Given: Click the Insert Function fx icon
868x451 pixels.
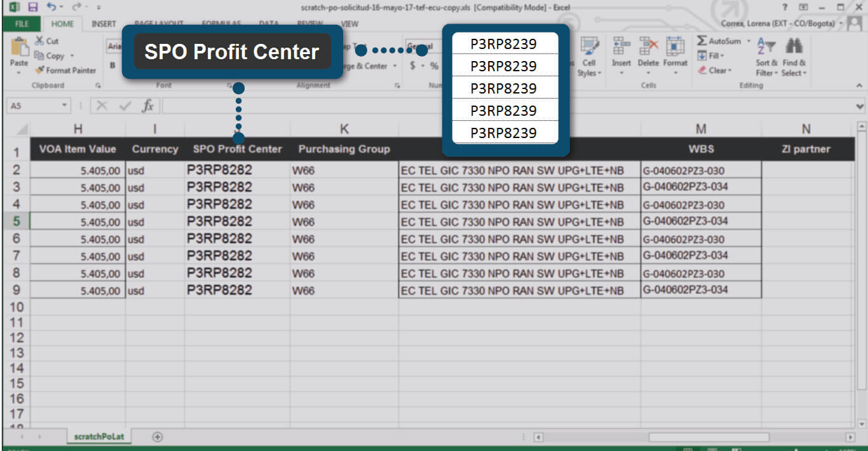Looking at the screenshot, I should pos(147,106).
